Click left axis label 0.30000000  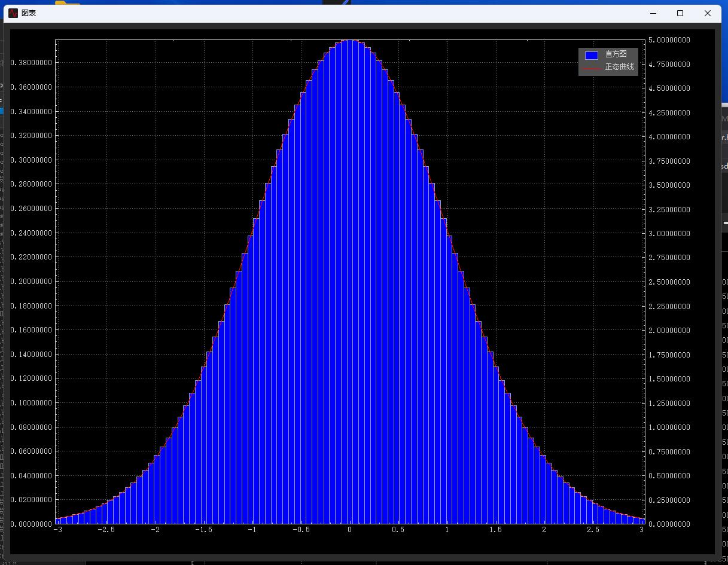(31, 160)
